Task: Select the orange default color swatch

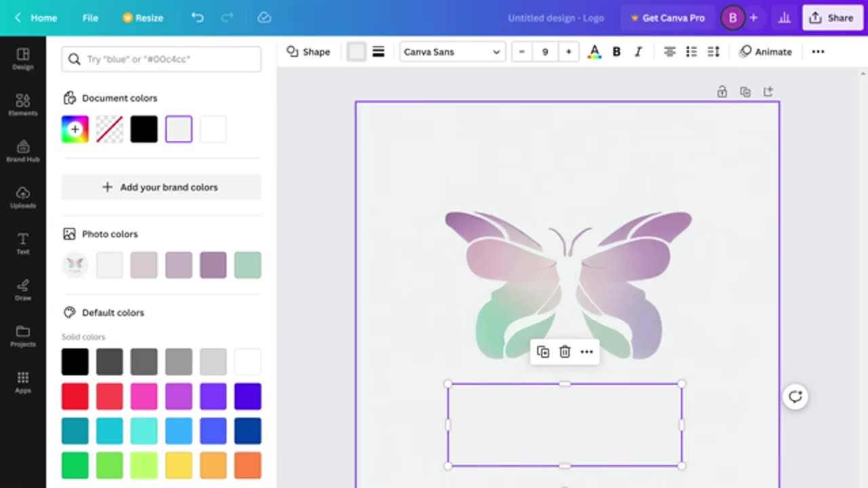Action: 248,466
